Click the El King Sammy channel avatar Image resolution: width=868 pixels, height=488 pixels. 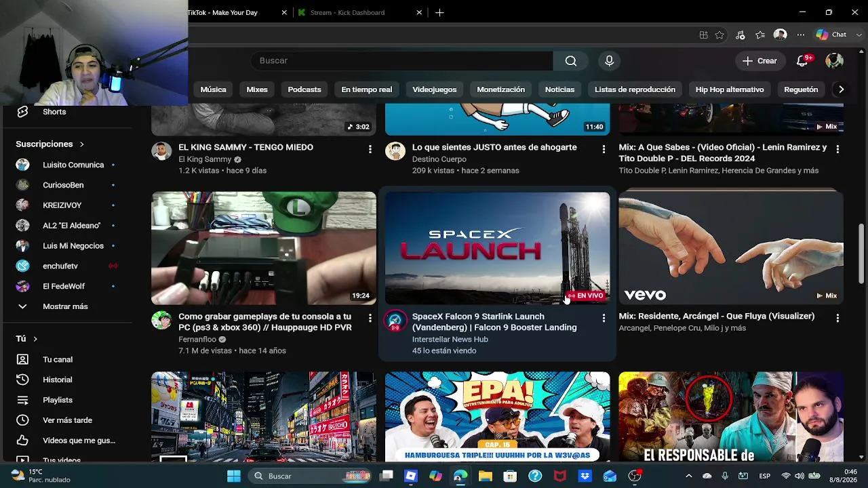click(161, 151)
